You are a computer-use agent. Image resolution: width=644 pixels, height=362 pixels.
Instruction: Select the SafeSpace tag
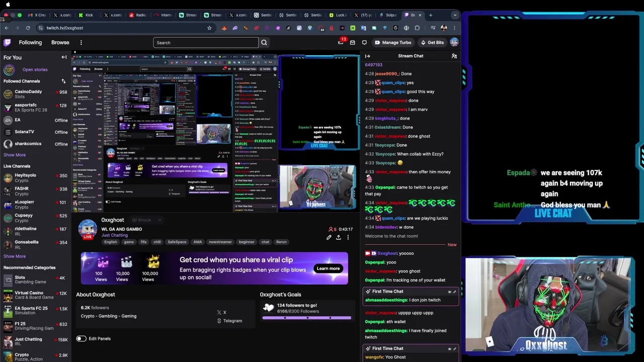177,242
